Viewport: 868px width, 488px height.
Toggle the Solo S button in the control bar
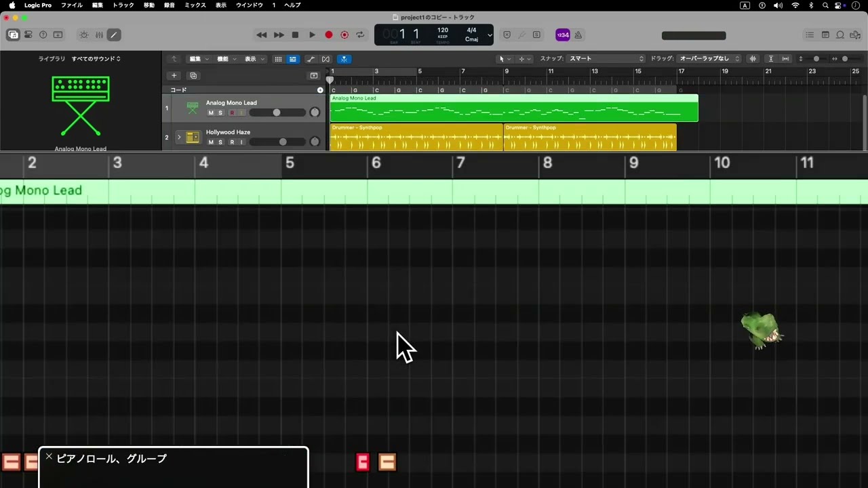click(x=536, y=35)
